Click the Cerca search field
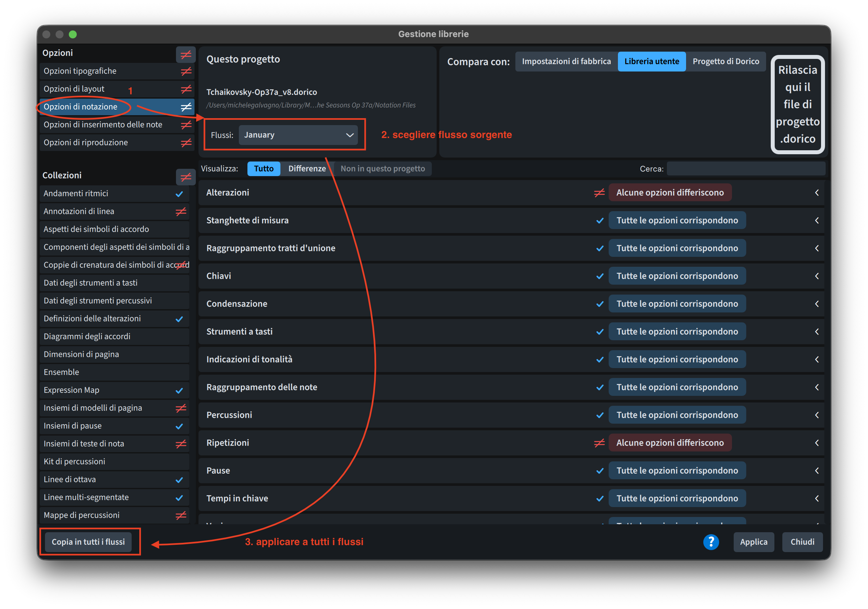The image size is (868, 609). pyautogui.click(x=746, y=169)
